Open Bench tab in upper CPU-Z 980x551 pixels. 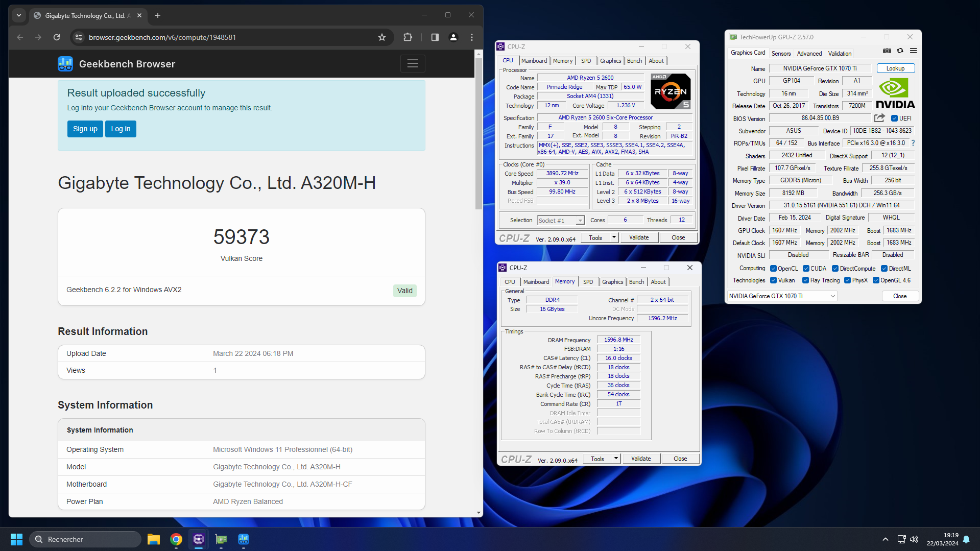coord(634,61)
